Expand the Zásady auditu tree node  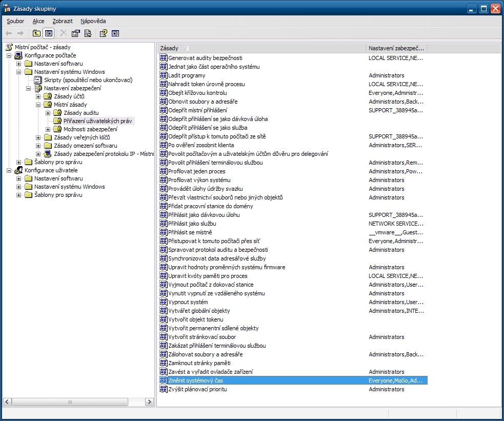(48, 113)
